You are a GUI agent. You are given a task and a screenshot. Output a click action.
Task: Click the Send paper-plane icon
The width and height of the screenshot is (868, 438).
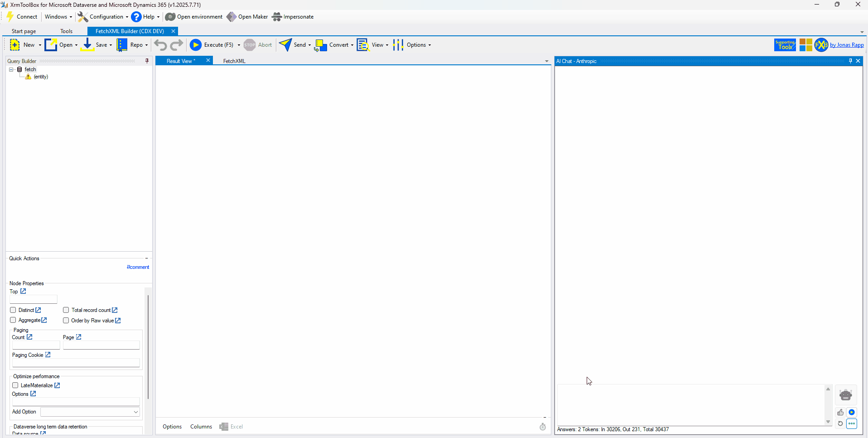285,45
